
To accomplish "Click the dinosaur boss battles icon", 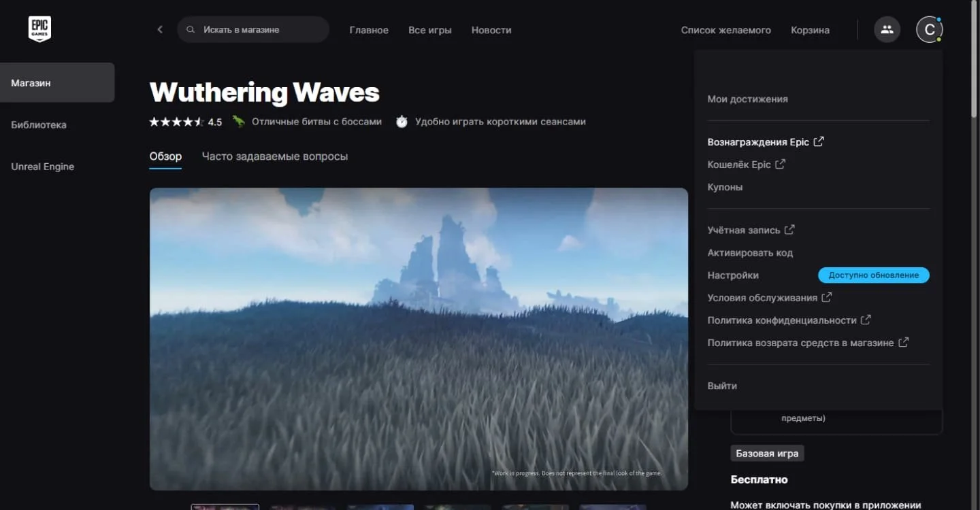I will pos(238,122).
